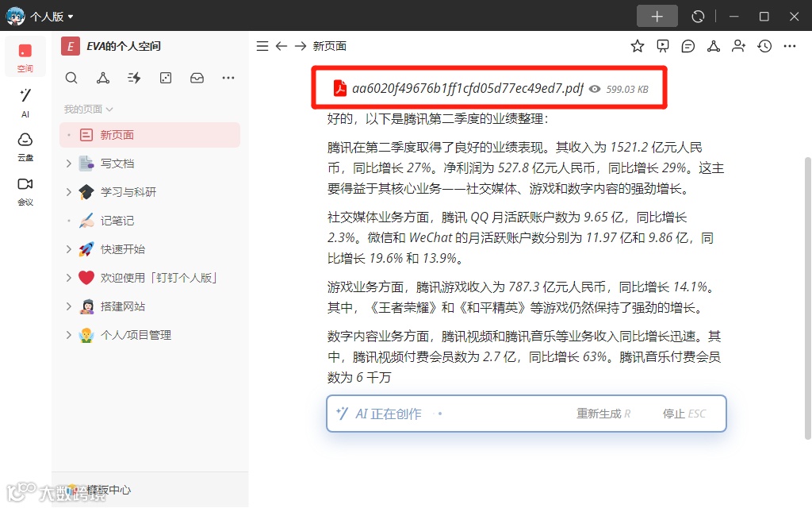Open the inbox tray icon in sidebar
Screen dimensions: 812x508
[197, 79]
